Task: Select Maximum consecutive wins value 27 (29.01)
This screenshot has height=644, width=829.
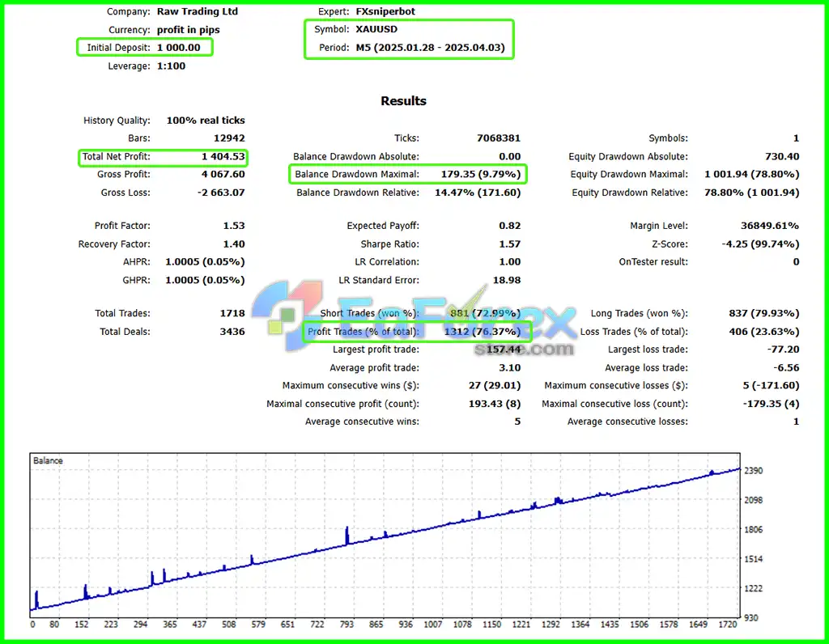Action: click(x=495, y=386)
